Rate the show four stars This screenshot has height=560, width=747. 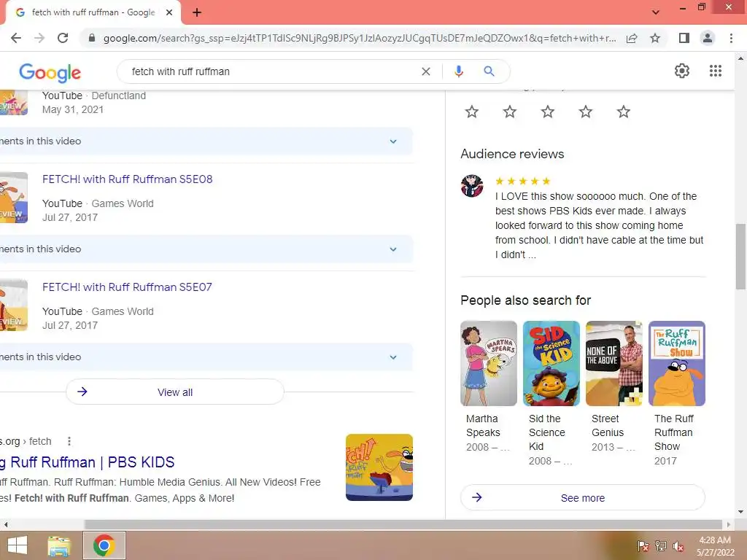pos(586,112)
